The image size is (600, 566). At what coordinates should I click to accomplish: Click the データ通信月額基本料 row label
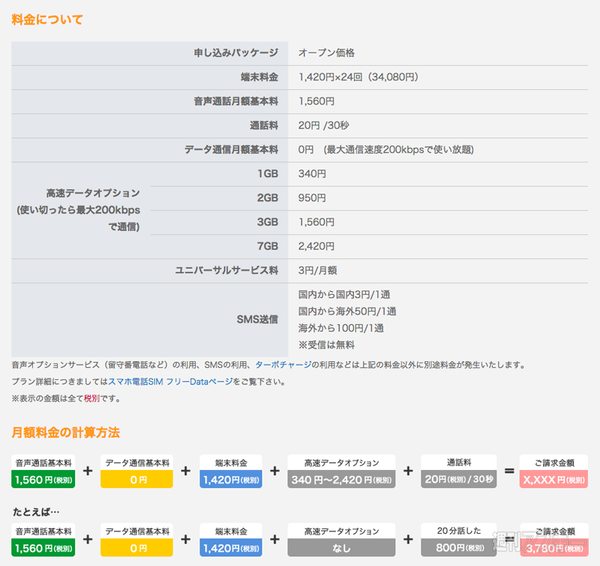pyautogui.click(x=231, y=150)
